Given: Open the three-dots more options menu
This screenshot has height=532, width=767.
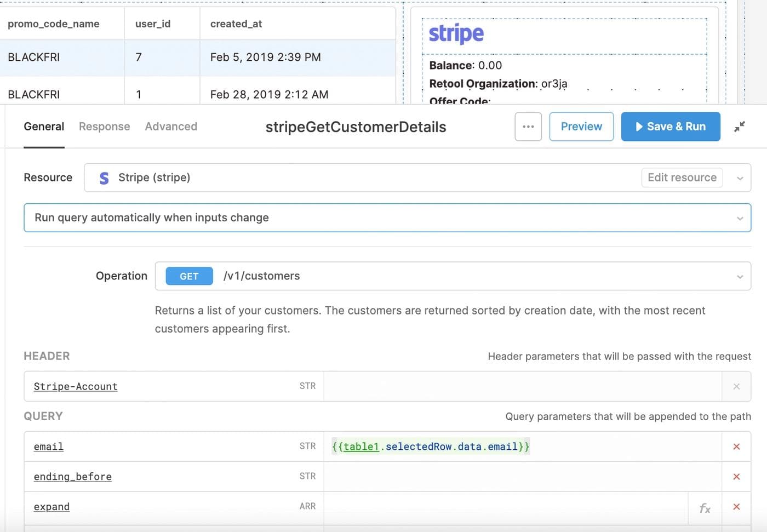Looking at the screenshot, I should point(528,127).
